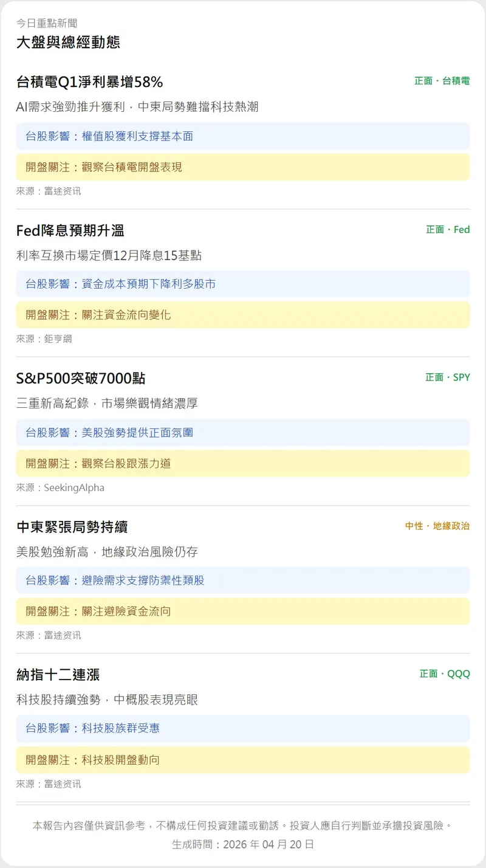Click the 觀察台股跟漲力道 opening-watch box
486x868 pixels.
[x=242, y=463]
